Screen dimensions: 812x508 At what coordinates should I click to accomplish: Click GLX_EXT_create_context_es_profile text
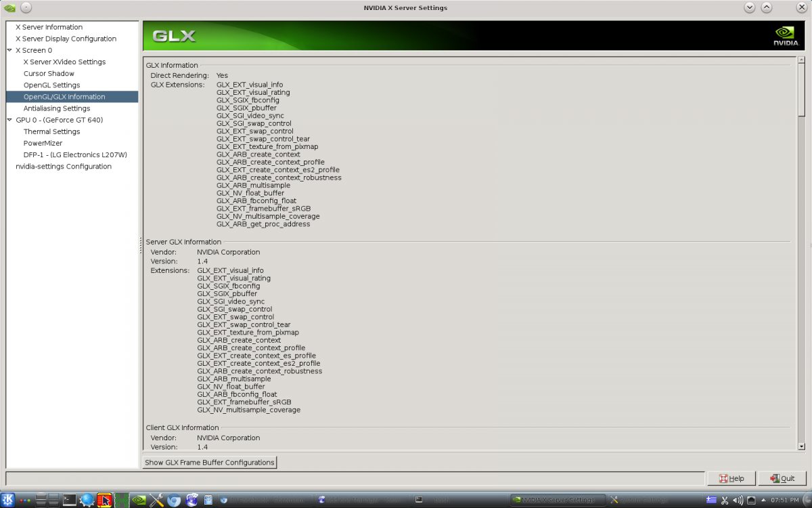click(x=256, y=356)
